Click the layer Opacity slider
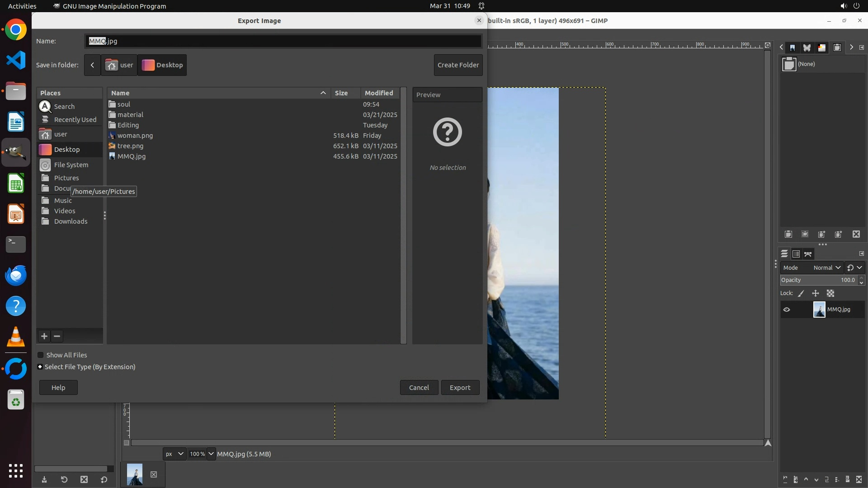868x488 pixels. [817, 280]
